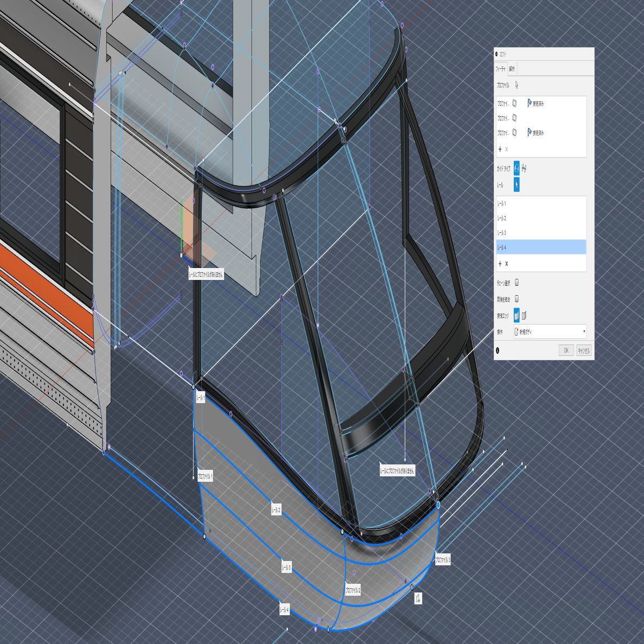The image size is (644, 644).
Task: Click the rail warning tooltip near orange plane
Action: click(x=206, y=274)
